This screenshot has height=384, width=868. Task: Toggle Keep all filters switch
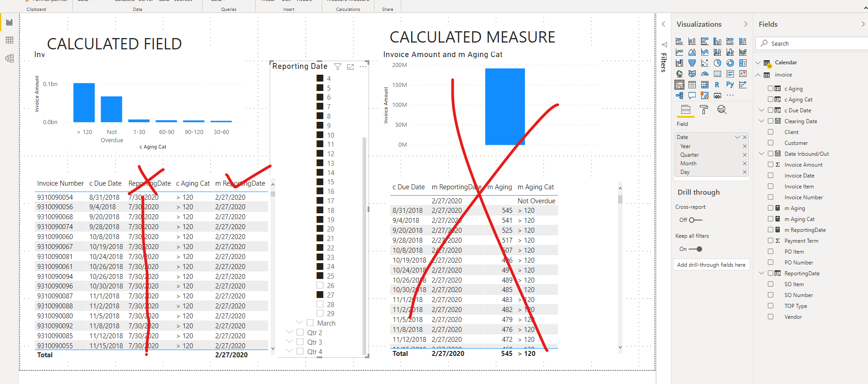pos(695,249)
